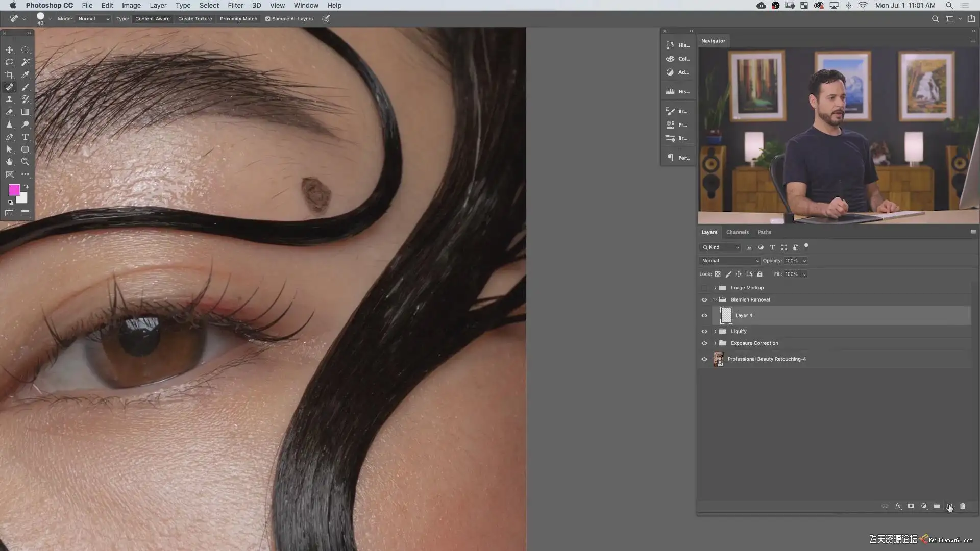Open the Kind filter dropdown

coord(720,247)
